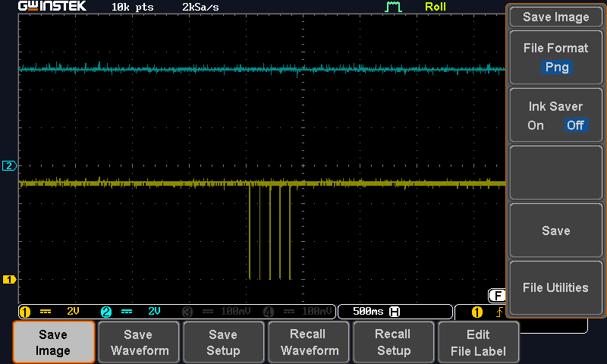Click the F frequency indicator icon
The width and height of the screenshot is (607, 364).
pos(497,296)
